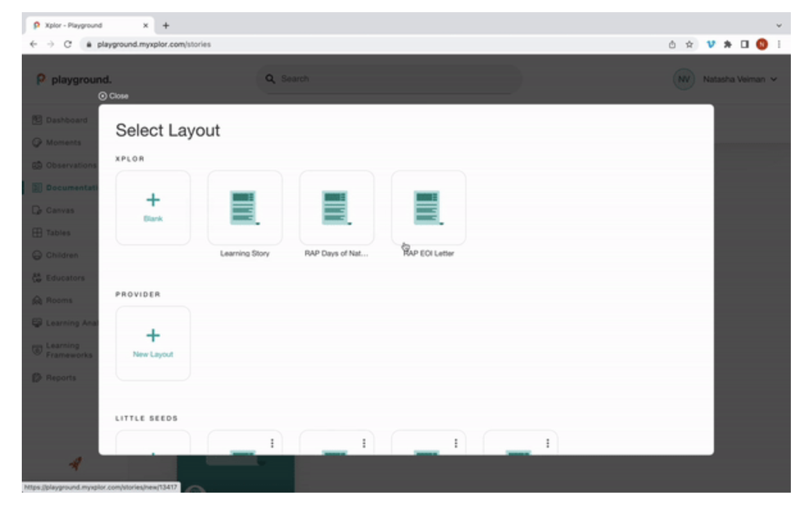Open the Rooms sidebar icon

37,300
